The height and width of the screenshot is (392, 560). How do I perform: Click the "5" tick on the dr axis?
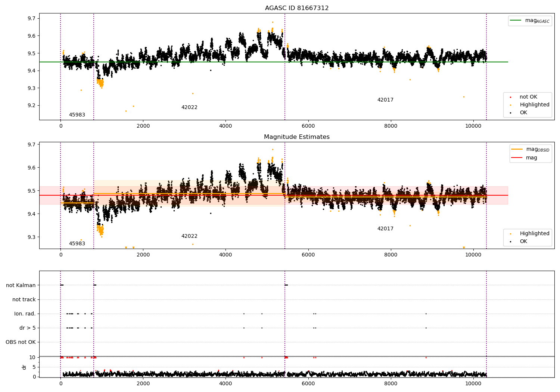tap(34, 367)
